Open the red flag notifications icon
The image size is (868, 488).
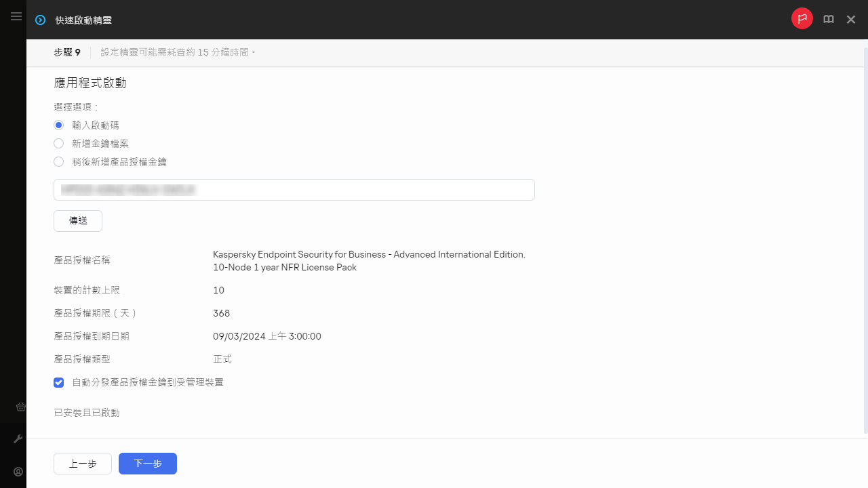click(x=802, y=19)
